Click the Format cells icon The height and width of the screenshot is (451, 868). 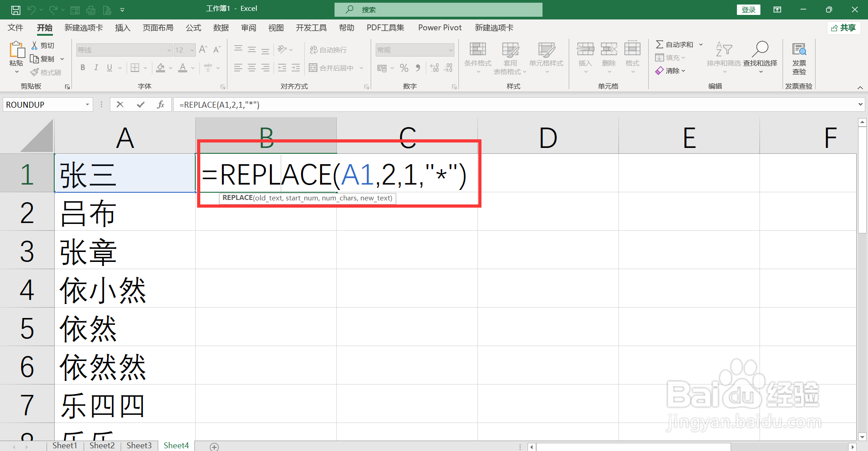pos(632,49)
